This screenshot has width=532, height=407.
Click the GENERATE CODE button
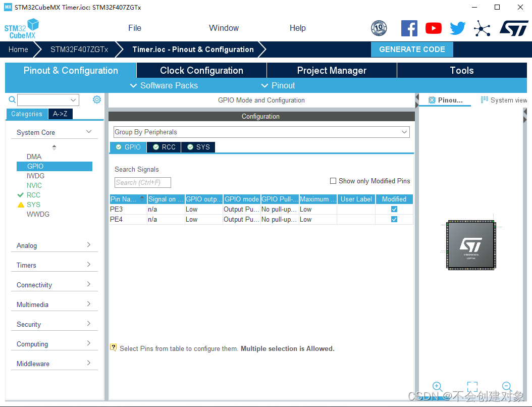click(412, 49)
